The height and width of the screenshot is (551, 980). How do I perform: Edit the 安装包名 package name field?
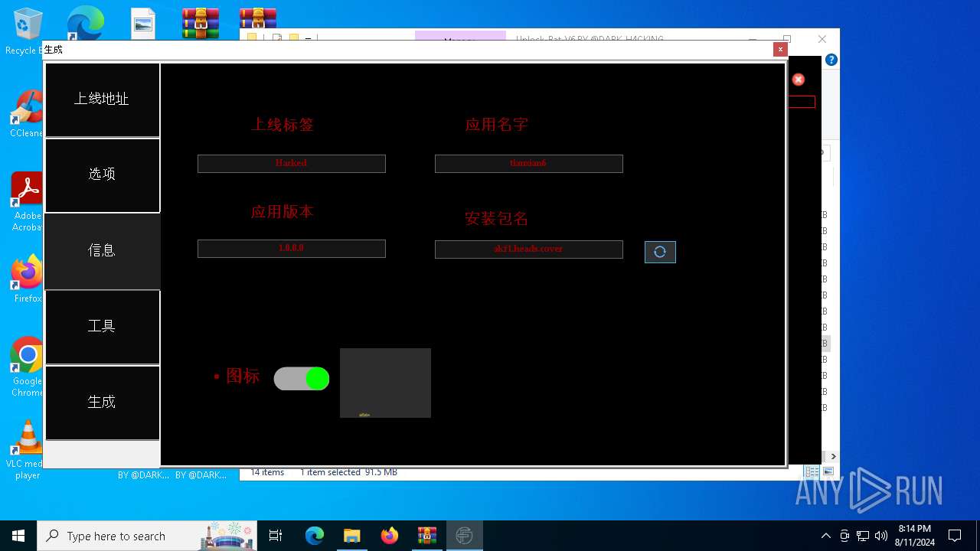coord(529,249)
